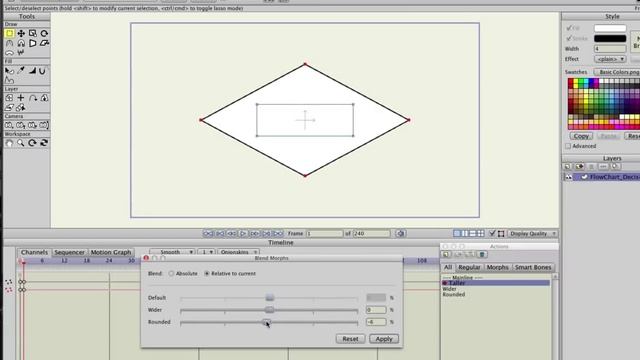Pick the first Camera tool
Image resolution: width=640 pixels, height=360 pixels.
pos(9,125)
